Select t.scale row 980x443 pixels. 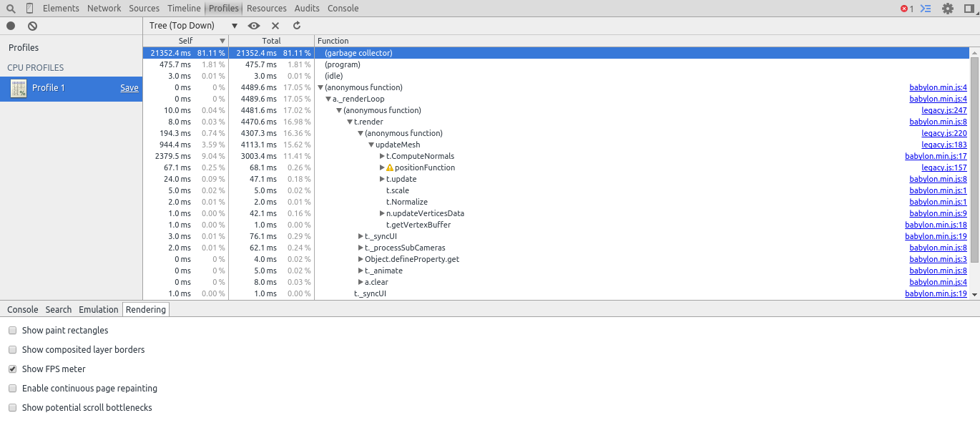click(556, 190)
